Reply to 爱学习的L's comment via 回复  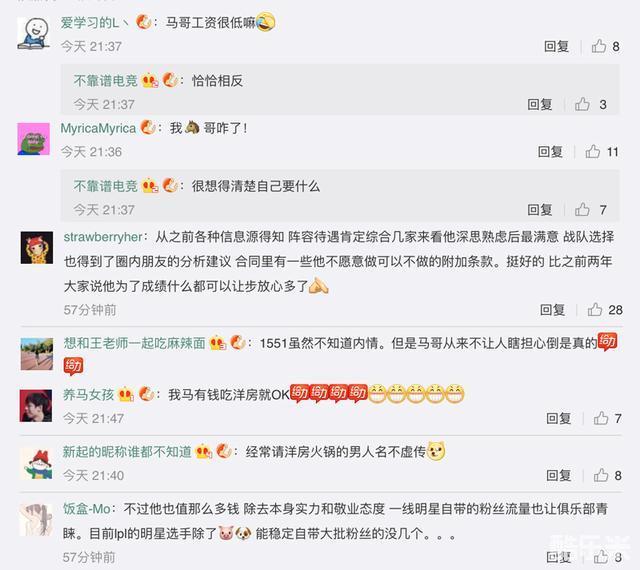pos(556,46)
